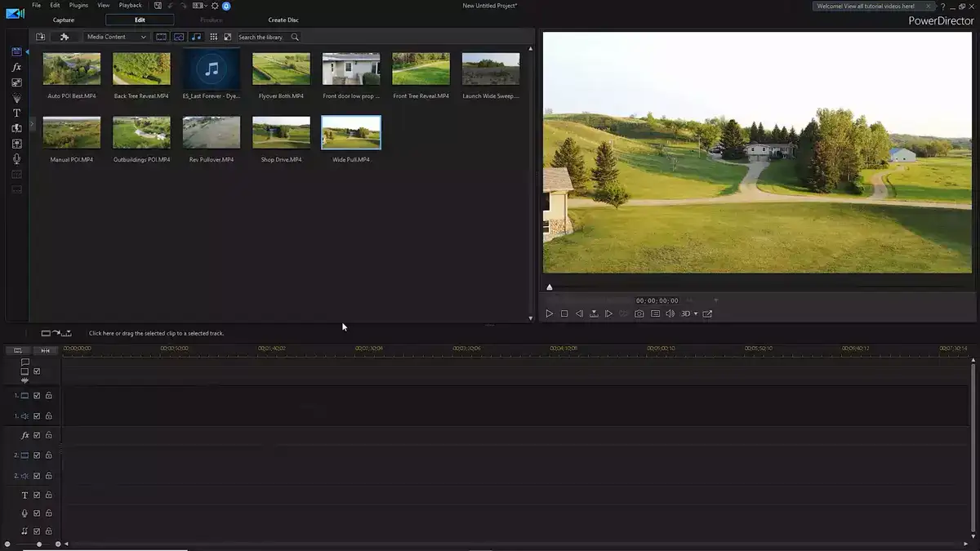The width and height of the screenshot is (980, 551).
Task: Open the Edit menu in menu bar
Action: 55,6
